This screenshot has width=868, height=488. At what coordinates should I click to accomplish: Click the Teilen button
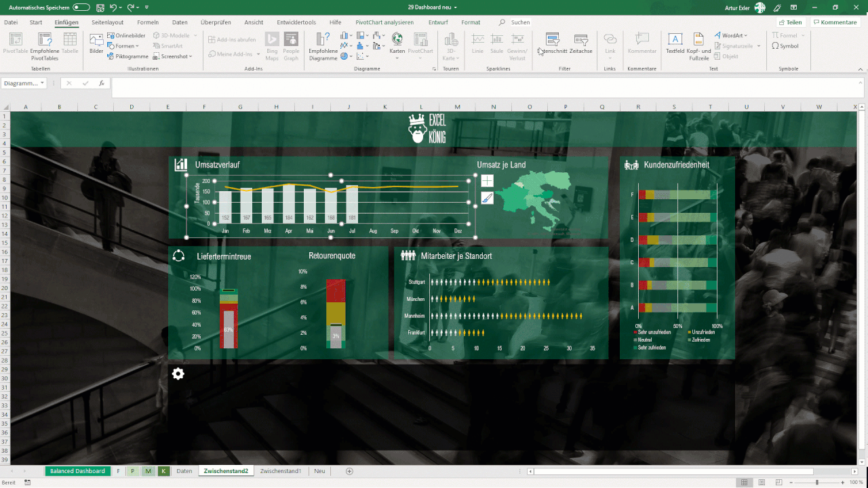791,21
